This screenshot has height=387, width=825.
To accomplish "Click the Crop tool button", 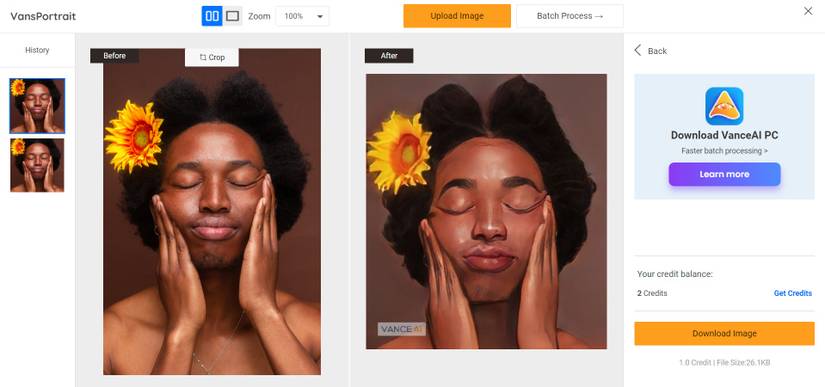I will tap(212, 57).
